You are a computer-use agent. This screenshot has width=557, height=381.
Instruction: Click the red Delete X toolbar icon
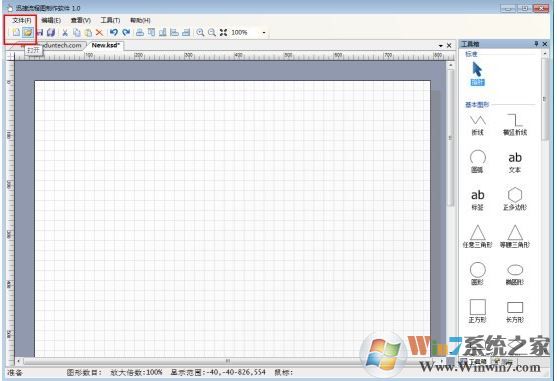pyautogui.click(x=99, y=33)
